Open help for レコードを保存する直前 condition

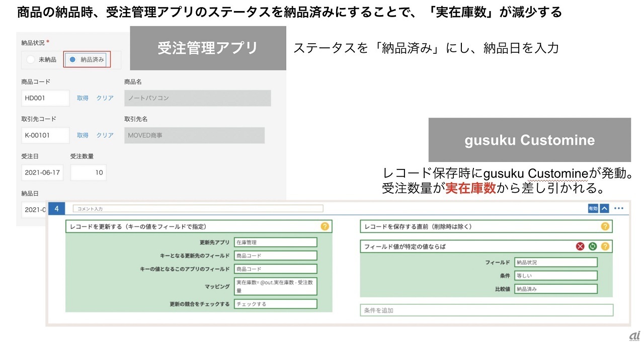(x=605, y=227)
